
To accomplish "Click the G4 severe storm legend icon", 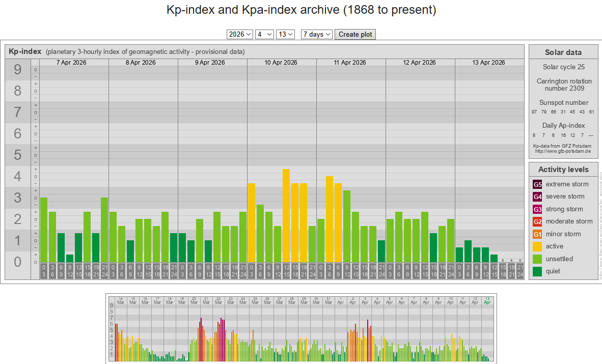I will click(537, 197).
